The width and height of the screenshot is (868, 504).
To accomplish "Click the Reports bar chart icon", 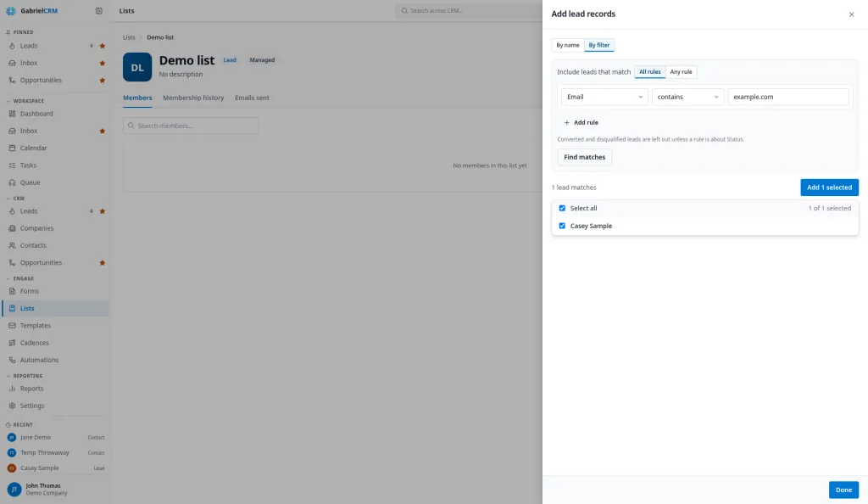I will 12,389.
